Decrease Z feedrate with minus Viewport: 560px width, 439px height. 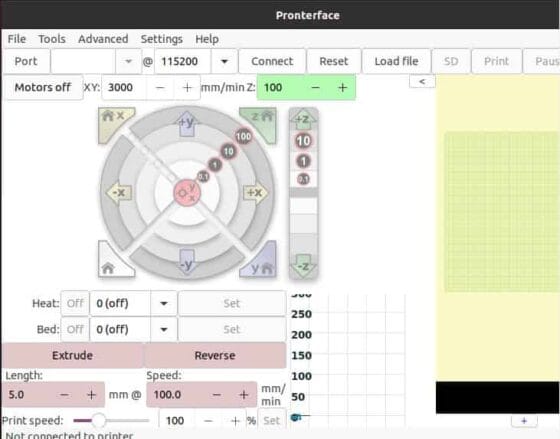pyautogui.click(x=316, y=88)
